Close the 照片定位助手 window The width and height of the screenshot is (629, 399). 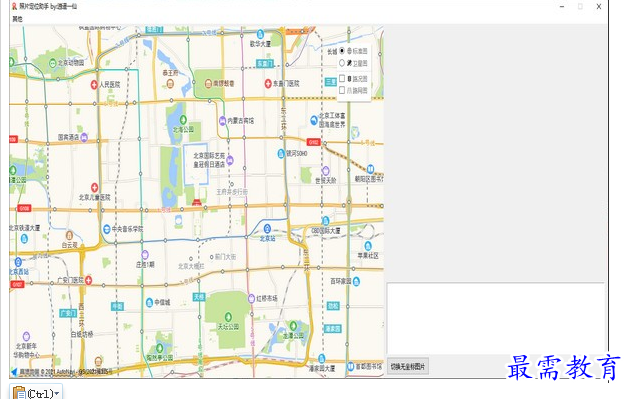pos(599,6)
